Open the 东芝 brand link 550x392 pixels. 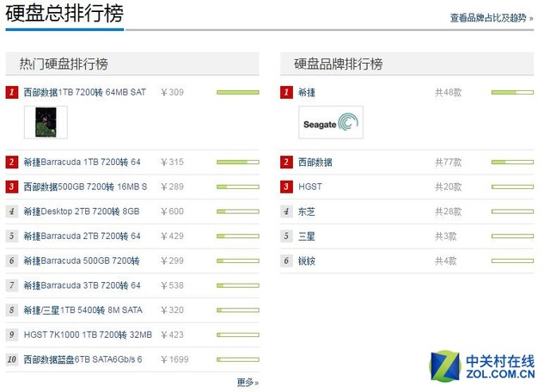pos(307,211)
